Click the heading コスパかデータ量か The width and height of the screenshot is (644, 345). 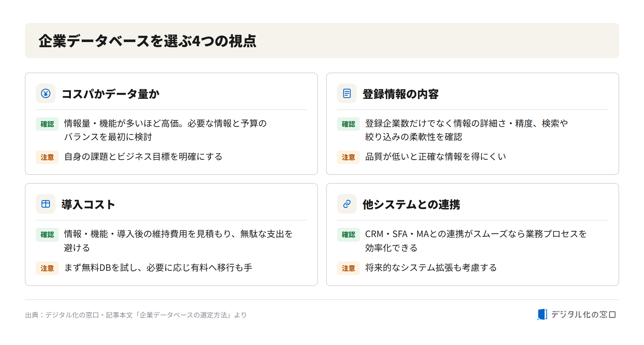pos(111,94)
